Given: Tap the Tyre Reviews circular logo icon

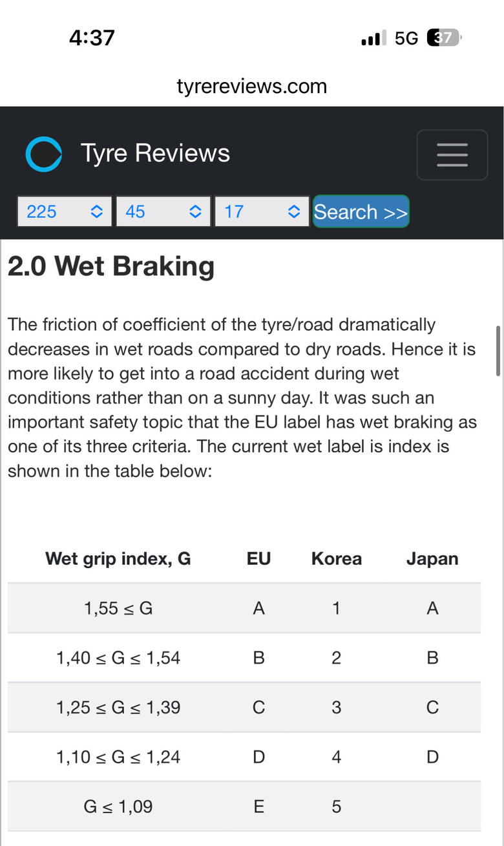Looking at the screenshot, I should (x=44, y=154).
